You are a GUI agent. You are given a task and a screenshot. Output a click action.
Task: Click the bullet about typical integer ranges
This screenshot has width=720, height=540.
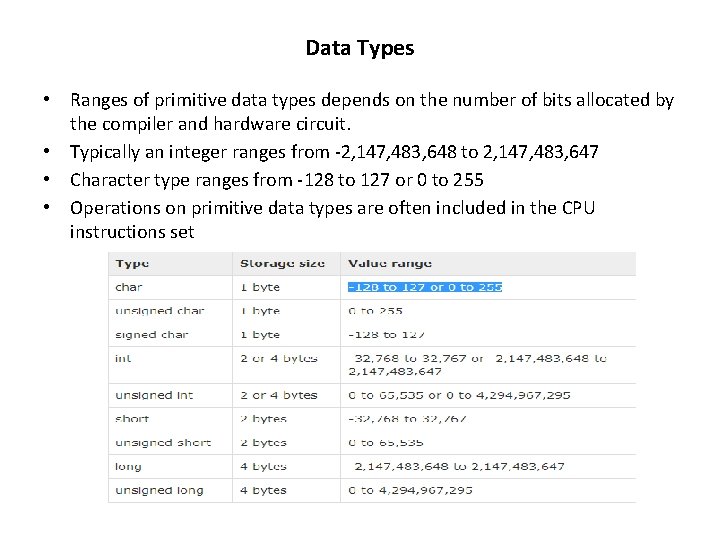coord(334,153)
